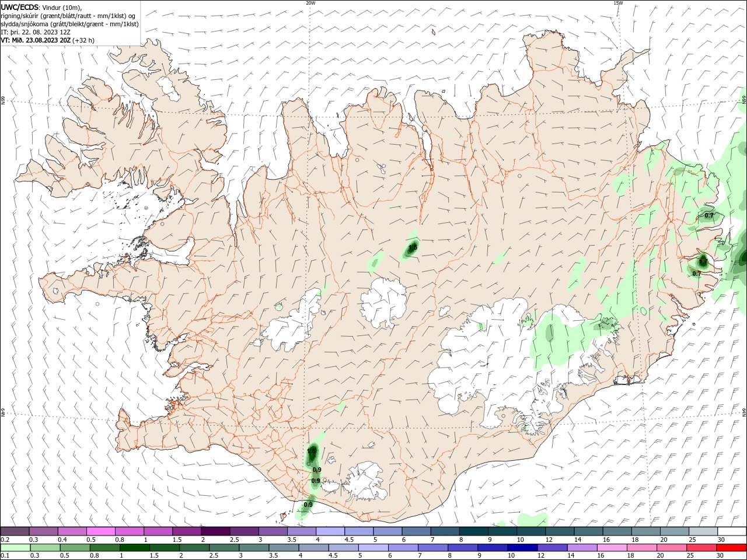Click the UWC/ECDS title text
Viewport: 747px width, 560px height.
pos(19,7)
